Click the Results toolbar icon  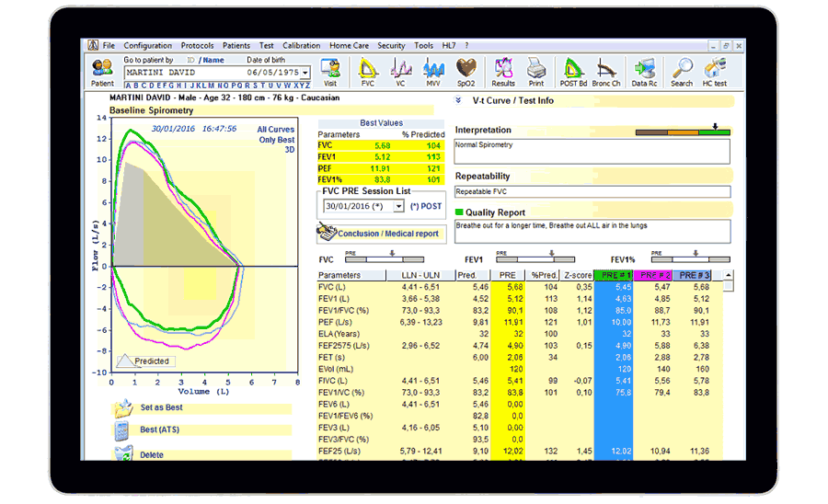click(x=503, y=72)
